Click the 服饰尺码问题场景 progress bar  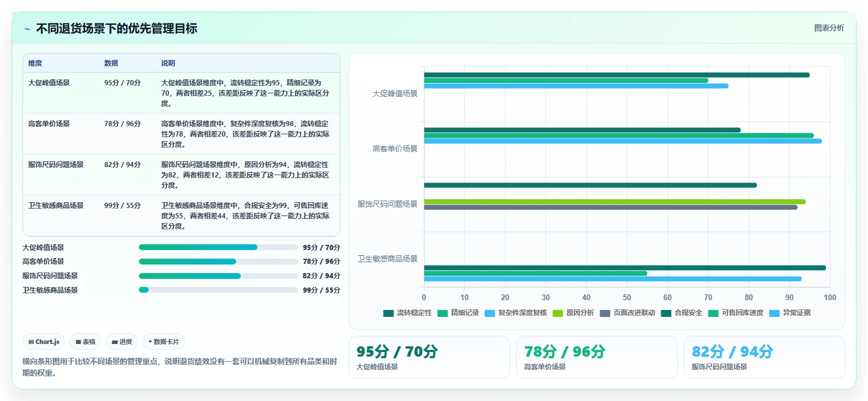[x=218, y=276]
